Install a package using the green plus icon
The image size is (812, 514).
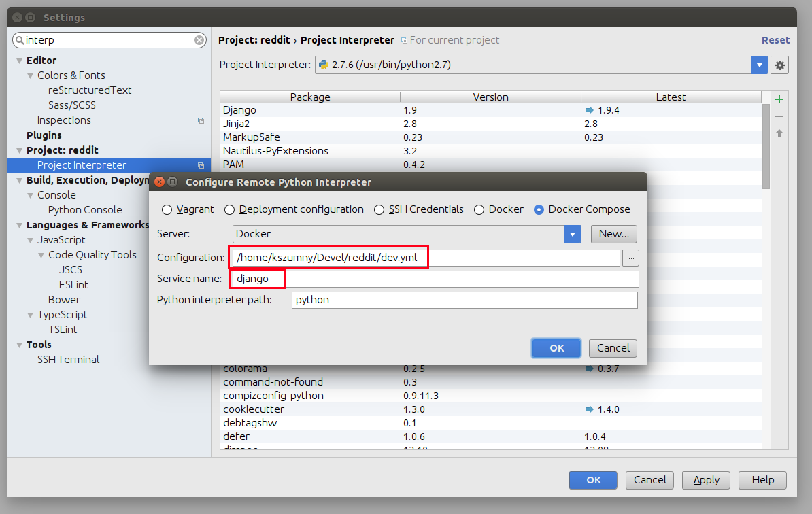pos(779,99)
